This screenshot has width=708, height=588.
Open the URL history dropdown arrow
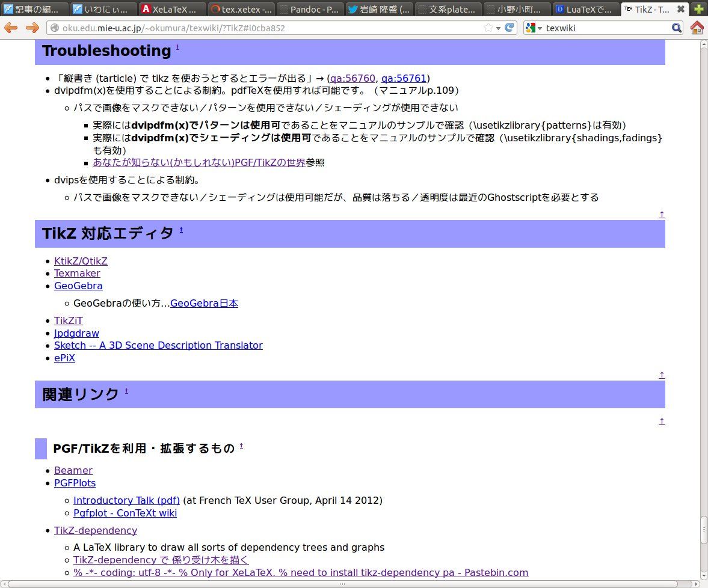[499, 28]
